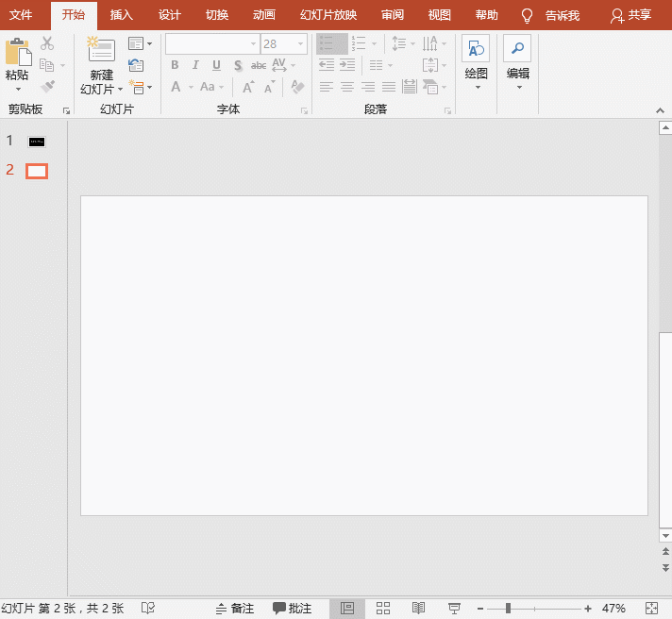Click the Copy icon

46,65
